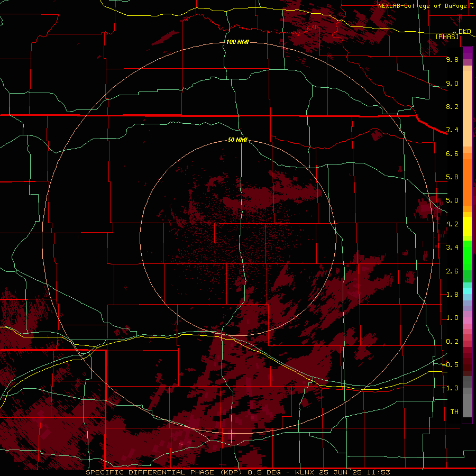The height and width of the screenshot is (476, 476).
Task: Click the [PHAS] units label
Action: point(447,37)
